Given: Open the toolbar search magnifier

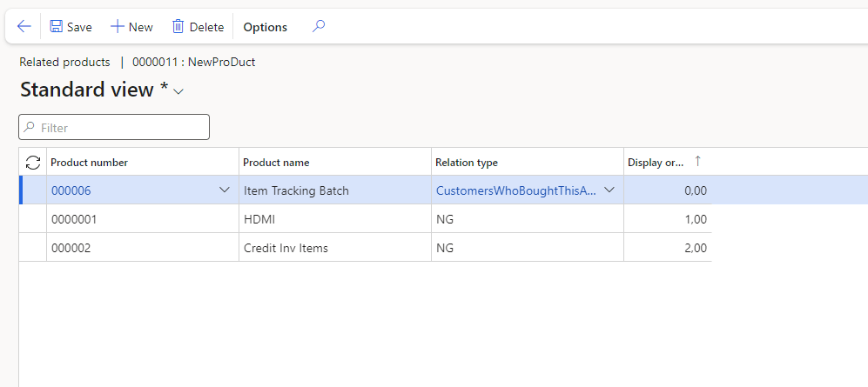Looking at the screenshot, I should pyautogui.click(x=319, y=27).
